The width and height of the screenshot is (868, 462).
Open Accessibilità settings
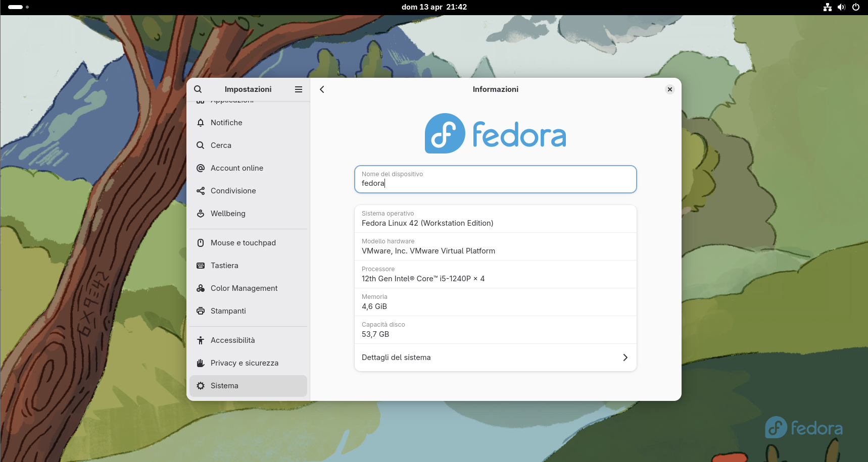click(233, 340)
